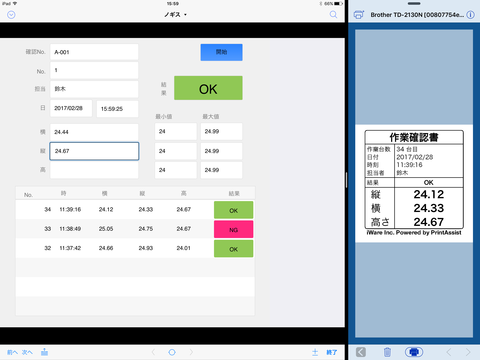Tap 前へ in the bottom toolbar
Image resolution: width=480 pixels, height=360 pixels.
pos(12,352)
